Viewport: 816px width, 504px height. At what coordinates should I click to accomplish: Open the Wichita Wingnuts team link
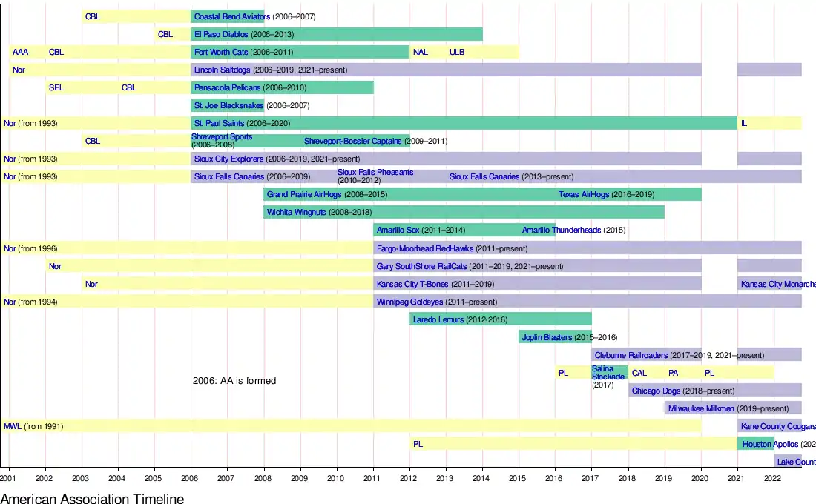297,212
